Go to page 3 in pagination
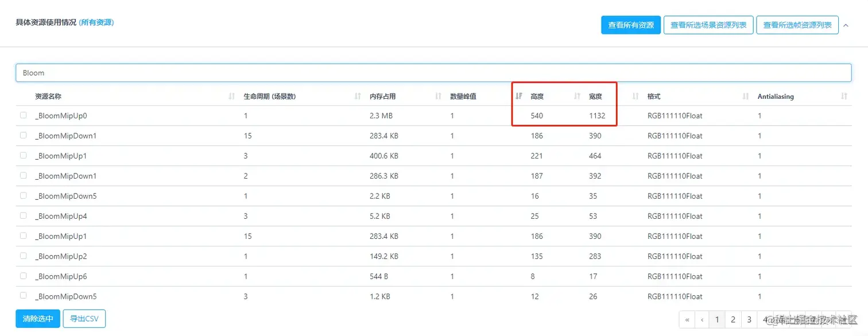Image resolution: width=868 pixels, height=336 pixels. click(x=748, y=319)
